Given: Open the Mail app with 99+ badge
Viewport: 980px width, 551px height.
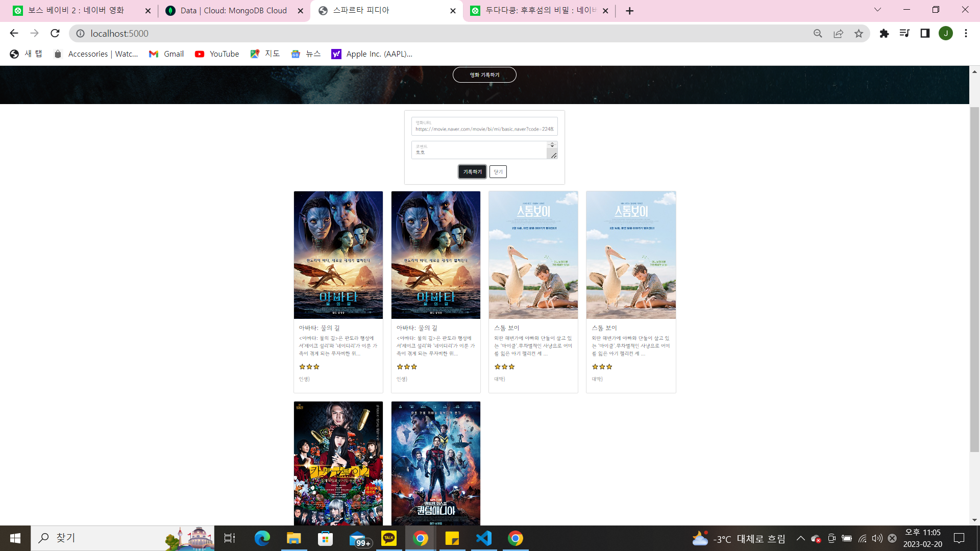Looking at the screenshot, I should tap(359, 539).
